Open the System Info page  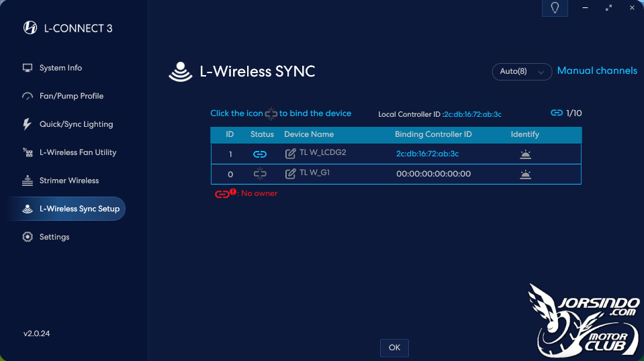pyautogui.click(x=60, y=68)
